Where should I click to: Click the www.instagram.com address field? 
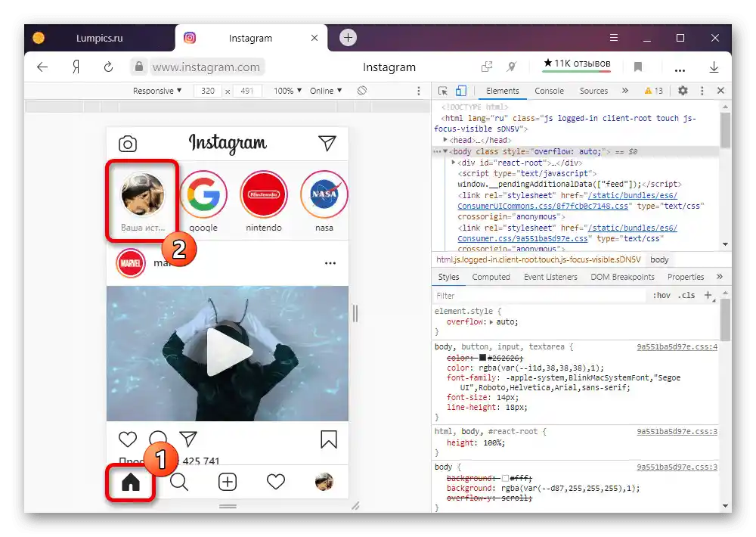(206, 67)
